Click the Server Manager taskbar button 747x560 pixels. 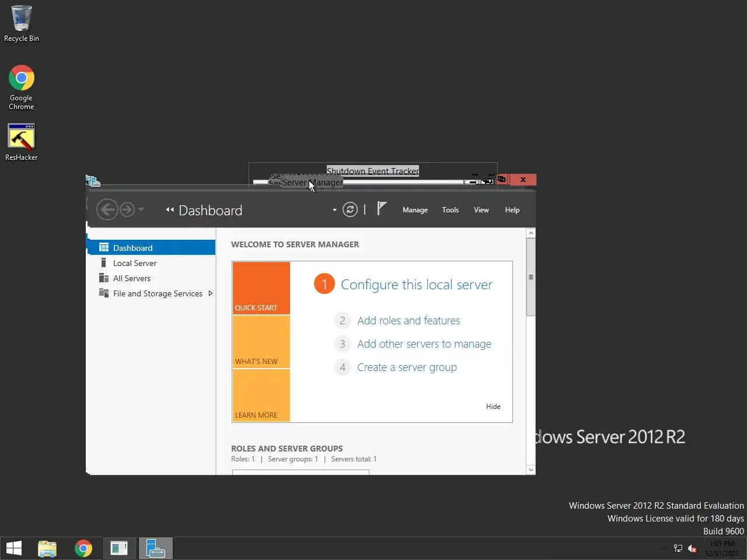pos(155,548)
